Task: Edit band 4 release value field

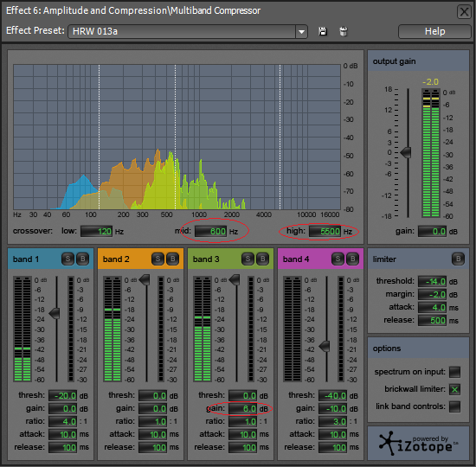Action: 332,447
